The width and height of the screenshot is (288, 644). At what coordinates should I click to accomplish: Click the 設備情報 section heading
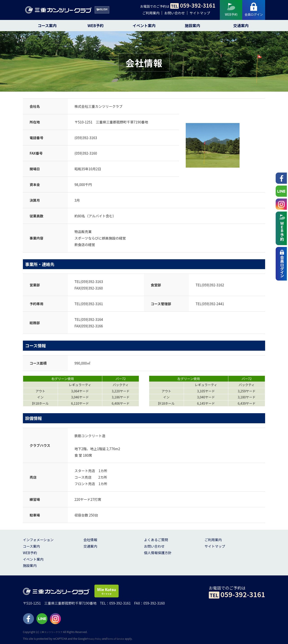click(144, 418)
